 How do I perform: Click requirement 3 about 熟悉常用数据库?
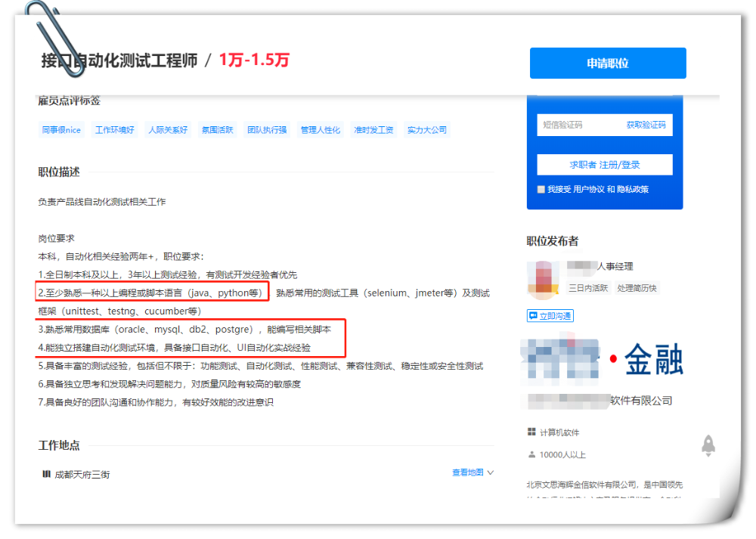tap(184, 330)
